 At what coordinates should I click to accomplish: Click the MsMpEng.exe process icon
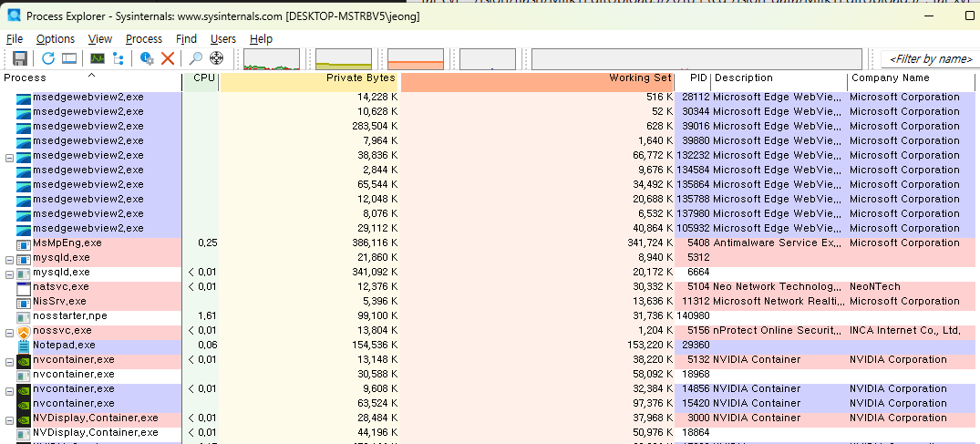(x=23, y=243)
